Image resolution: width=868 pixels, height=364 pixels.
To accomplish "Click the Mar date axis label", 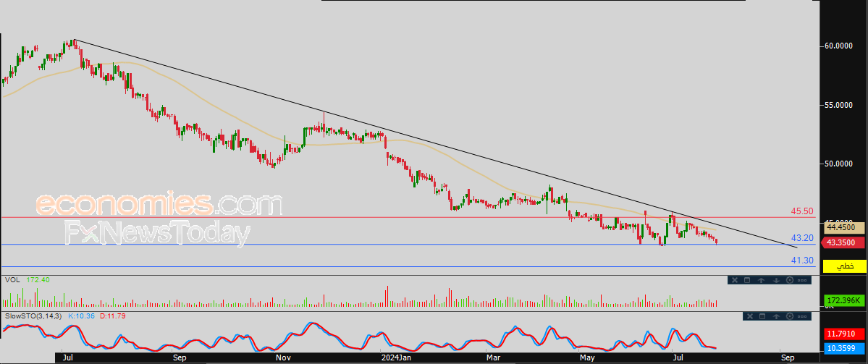I will pos(493,357).
